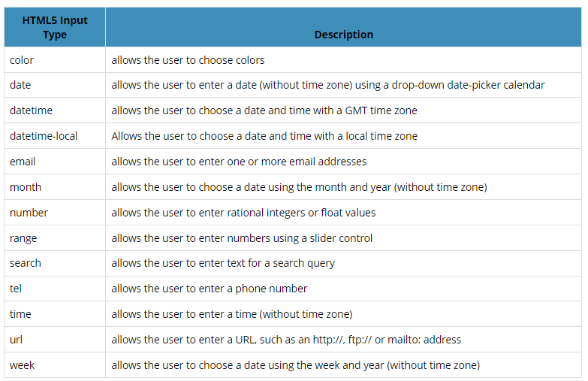588x381 pixels.
Task: Select the GMT time zone description
Action: pyautogui.click(x=264, y=110)
